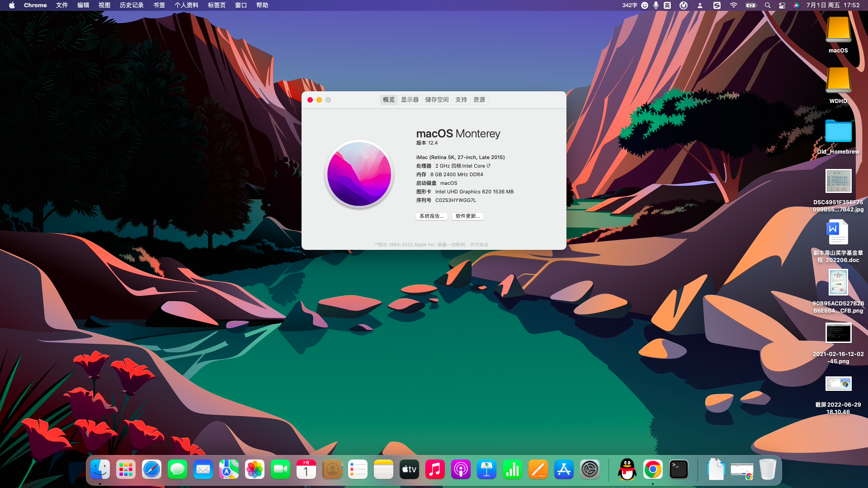The height and width of the screenshot is (488, 868).
Task: Open Control Center in menu bar
Action: (x=782, y=5)
